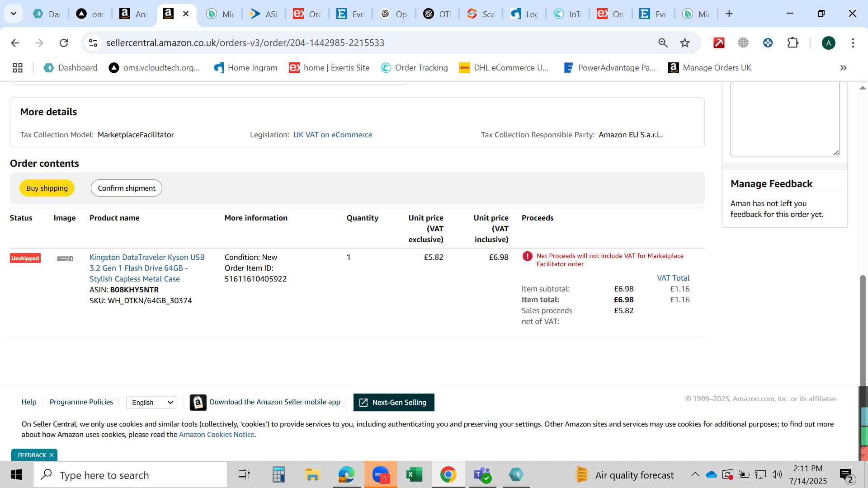
Task: Open DHL eCommerce bookmark
Action: point(504,68)
